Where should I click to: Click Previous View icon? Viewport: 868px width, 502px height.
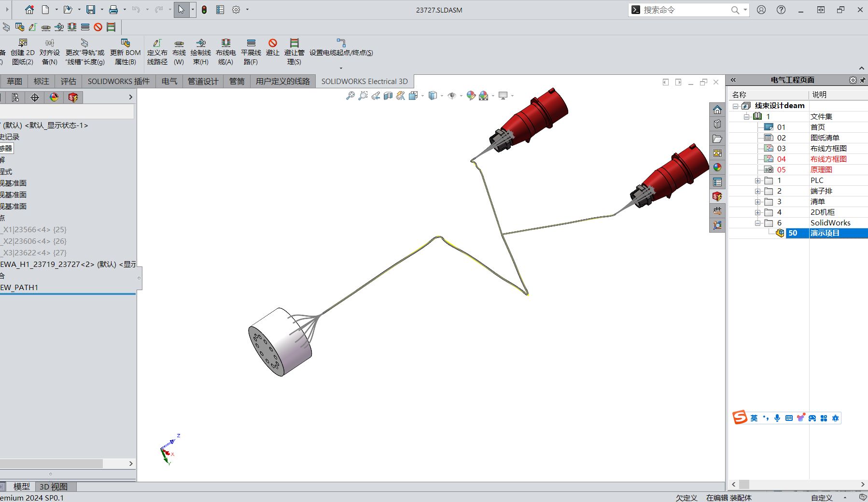pyautogui.click(x=376, y=96)
